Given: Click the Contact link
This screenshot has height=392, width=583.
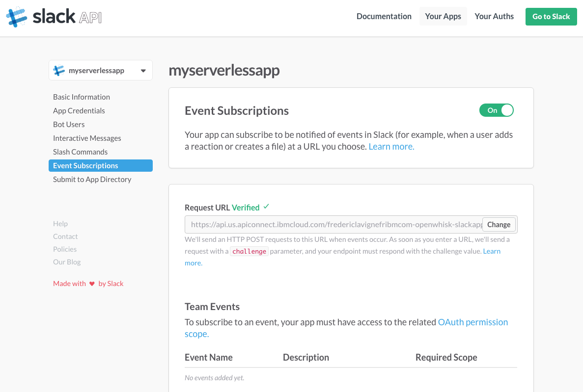Looking at the screenshot, I should coord(65,236).
